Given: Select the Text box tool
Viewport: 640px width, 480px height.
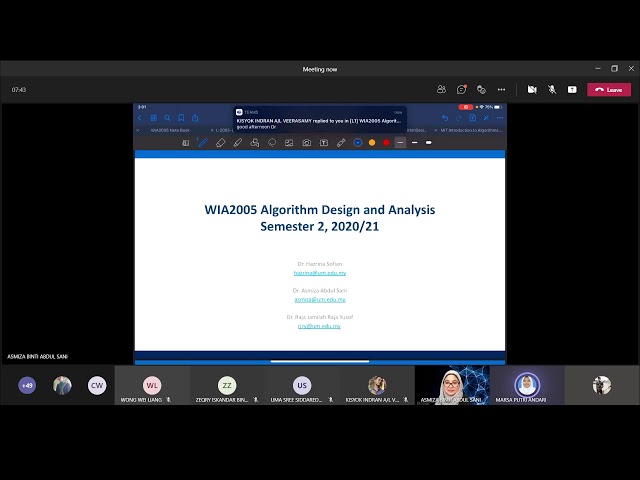Looking at the screenshot, I should (x=324, y=142).
